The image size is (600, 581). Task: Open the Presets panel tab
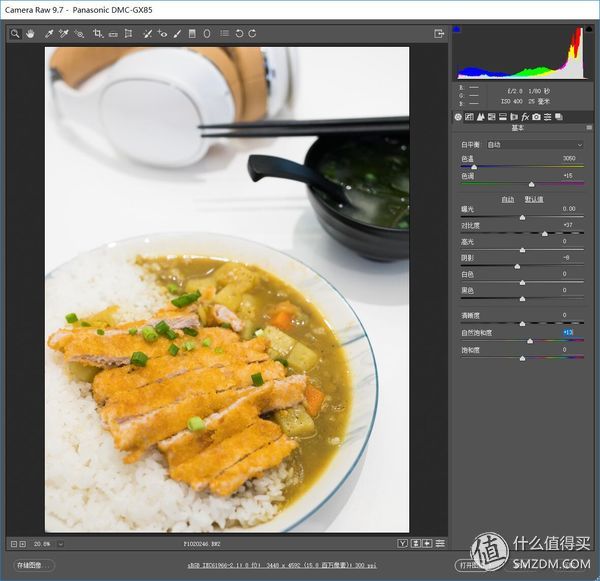click(x=548, y=117)
